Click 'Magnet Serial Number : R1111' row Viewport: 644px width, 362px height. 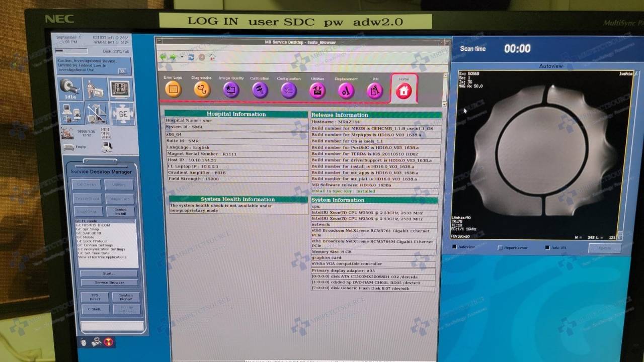click(x=236, y=154)
